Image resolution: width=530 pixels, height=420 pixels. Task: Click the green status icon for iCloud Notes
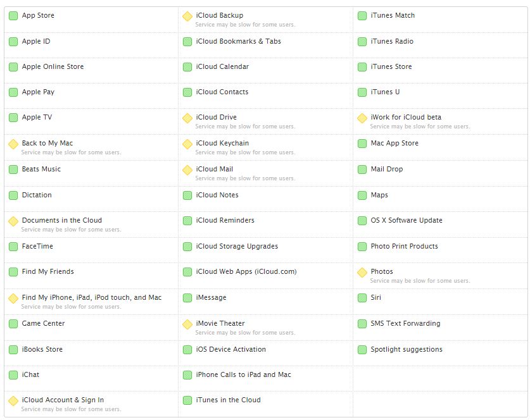(x=187, y=195)
